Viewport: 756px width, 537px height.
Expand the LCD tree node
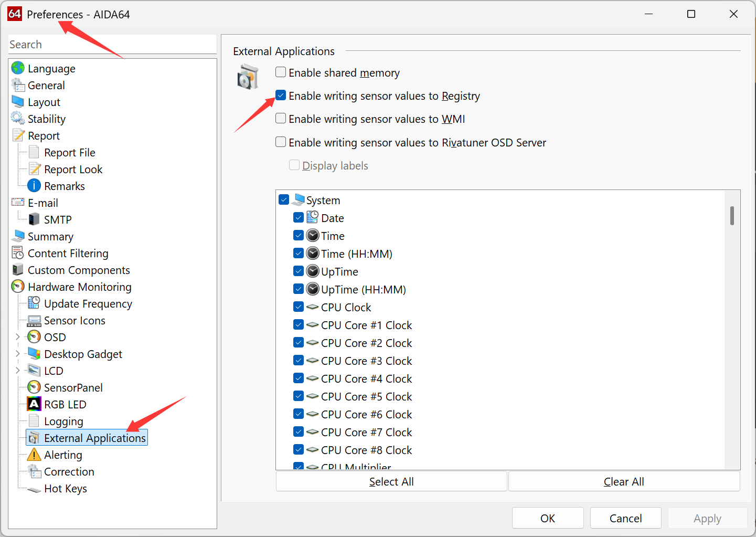[18, 371]
